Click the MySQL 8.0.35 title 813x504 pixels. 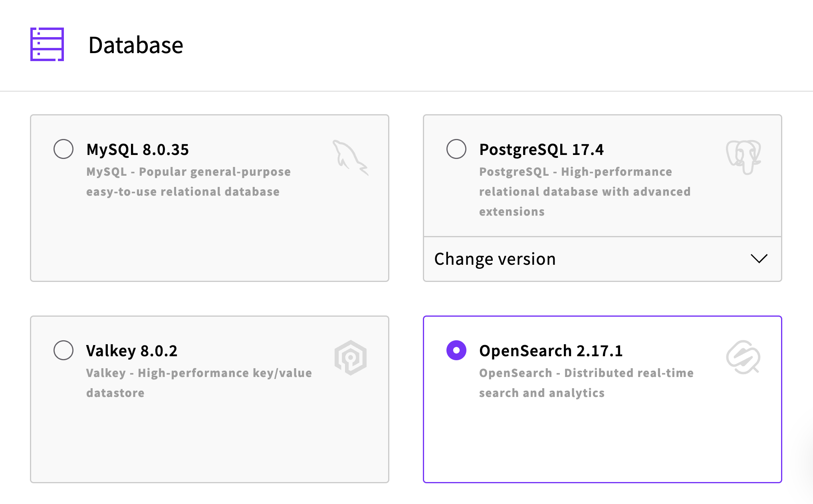point(137,149)
